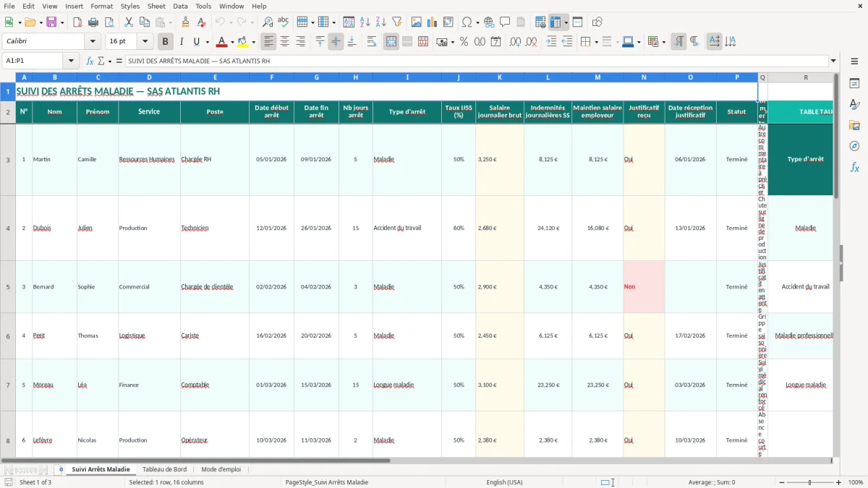The width and height of the screenshot is (868, 488).
Task: Click the Format as Percent icon
Action: tap(464, 42)
